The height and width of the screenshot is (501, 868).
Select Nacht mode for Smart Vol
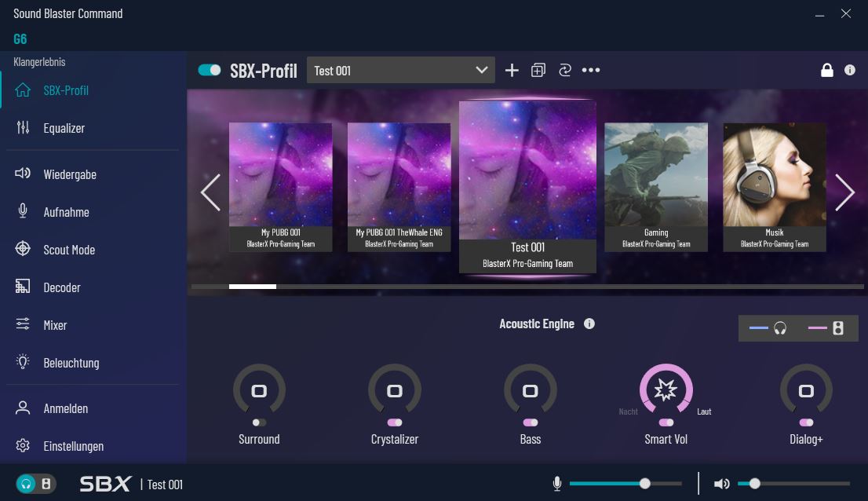click(629, 411)
